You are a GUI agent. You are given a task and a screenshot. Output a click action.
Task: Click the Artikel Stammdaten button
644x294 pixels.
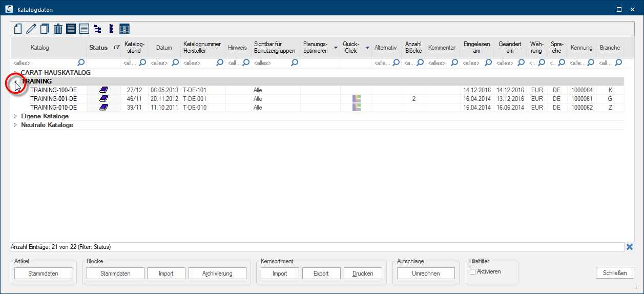coord(43,274)
